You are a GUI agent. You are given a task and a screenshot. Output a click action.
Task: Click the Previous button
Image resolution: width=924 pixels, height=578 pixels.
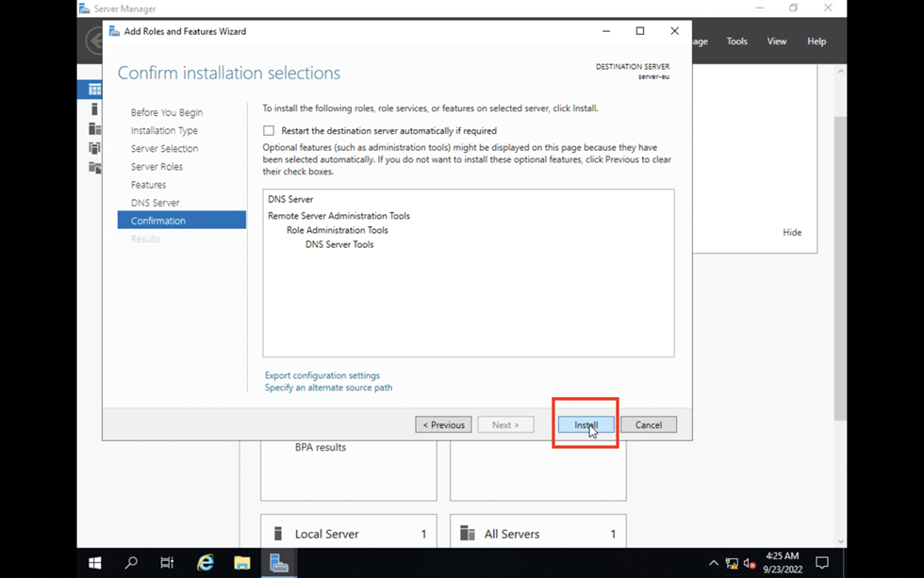click(x=443, y=425)
